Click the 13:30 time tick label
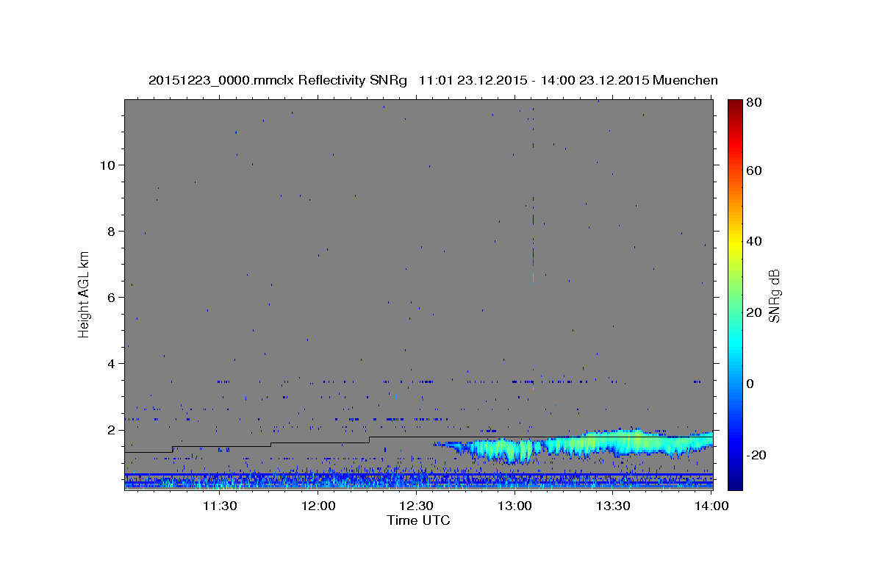882x588 pixels. pyautogui.click(x=612, y=506)
